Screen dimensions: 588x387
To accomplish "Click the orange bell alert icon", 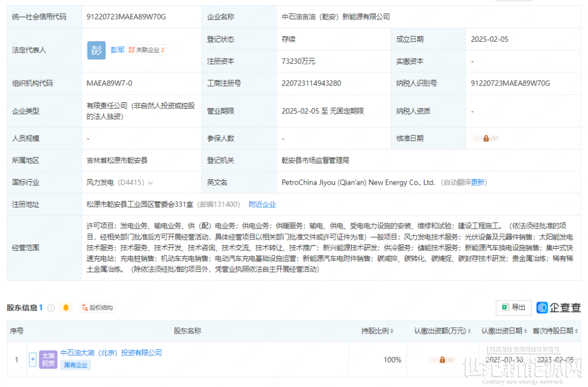I will (66, 308).
